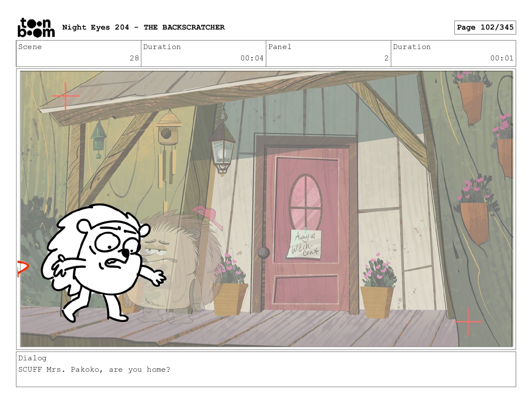
Task: Click the 'Scene' header label
Action: (30, 47)
